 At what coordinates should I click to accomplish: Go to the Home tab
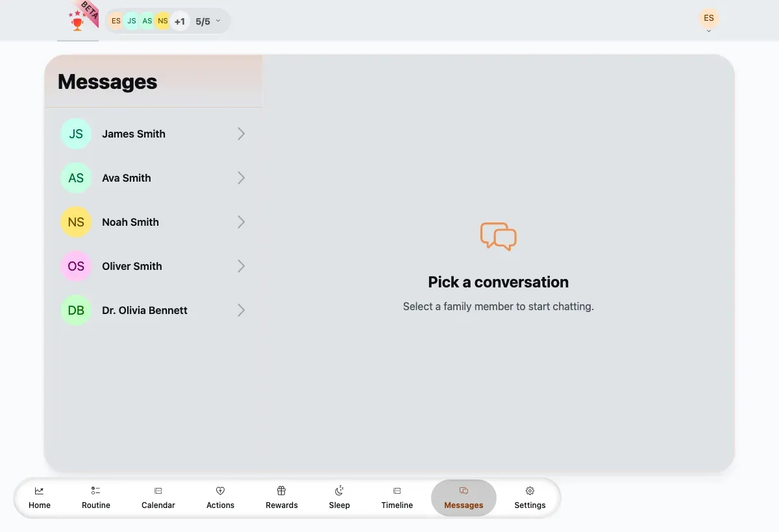click(x=40, y=498)
